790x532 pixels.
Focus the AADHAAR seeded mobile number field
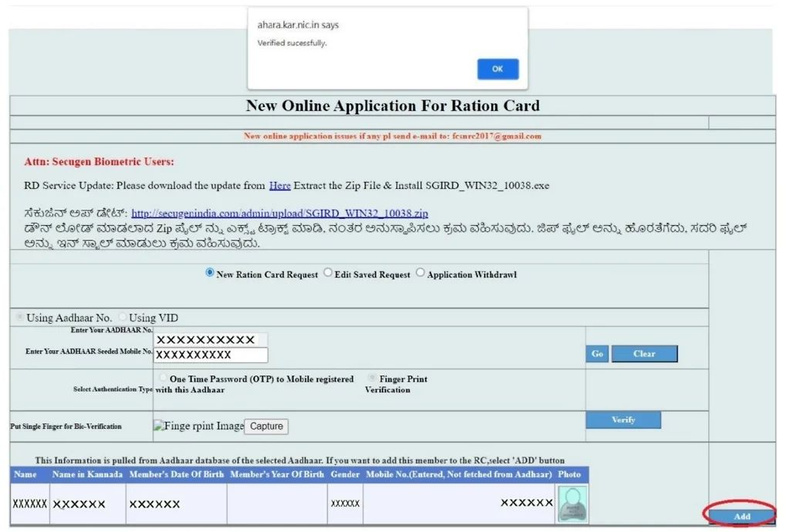coord(211,355)
